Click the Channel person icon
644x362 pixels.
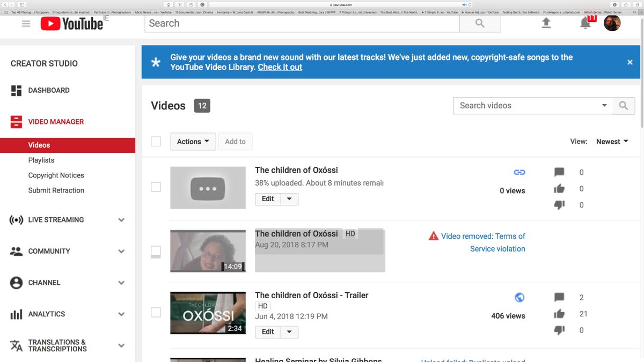(x=16, y=283)
